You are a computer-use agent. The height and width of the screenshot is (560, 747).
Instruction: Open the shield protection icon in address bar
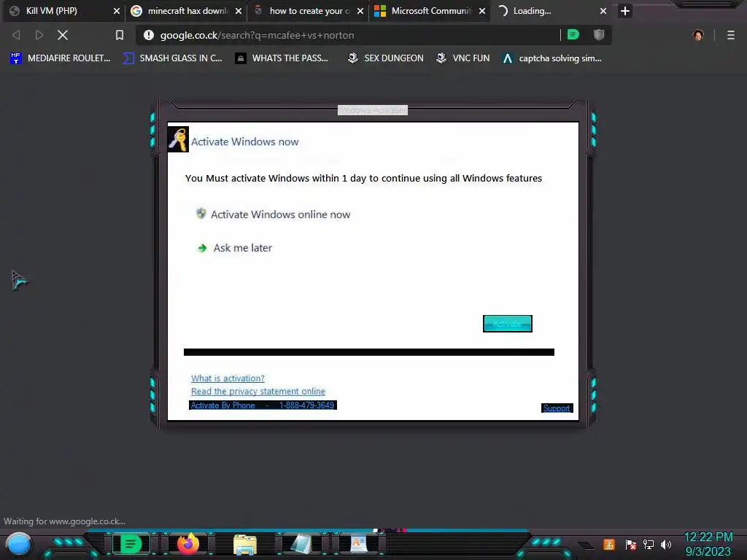tap(599, 35)
